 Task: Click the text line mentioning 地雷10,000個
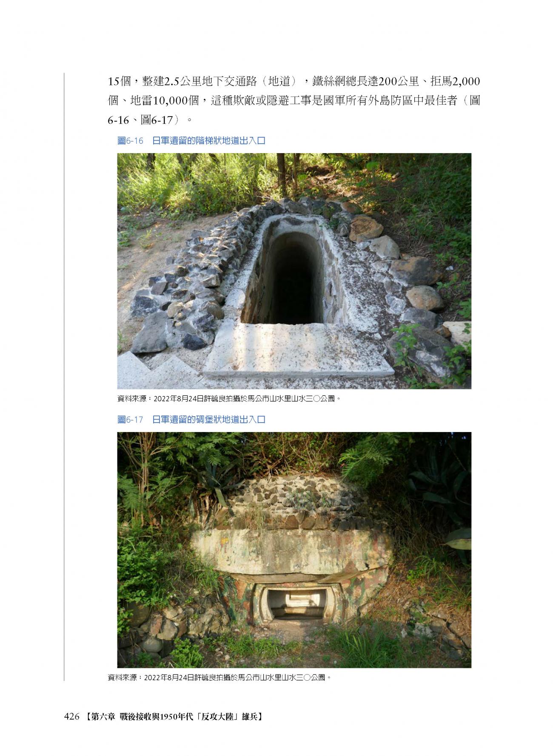pyautogui.click(x=294, y=101)
